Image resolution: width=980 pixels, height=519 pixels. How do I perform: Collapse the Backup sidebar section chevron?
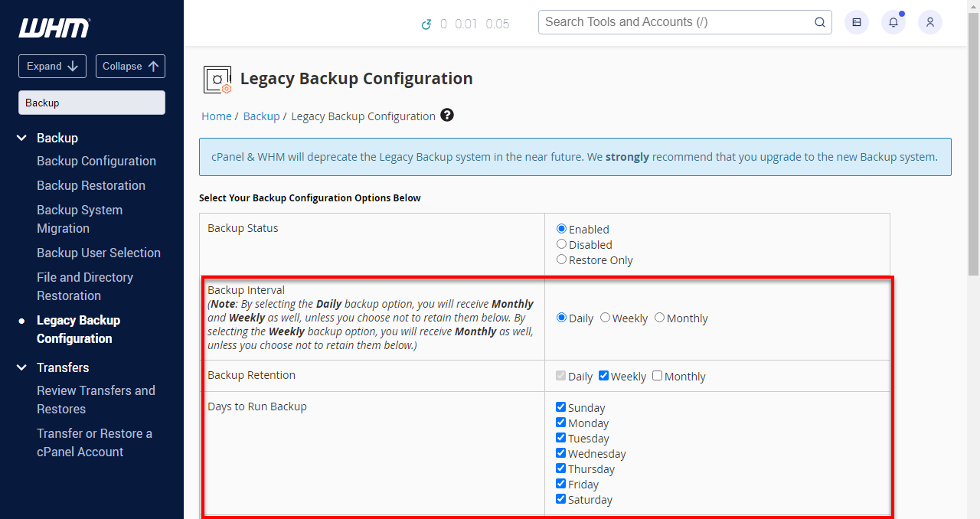[x=21, y=138]
